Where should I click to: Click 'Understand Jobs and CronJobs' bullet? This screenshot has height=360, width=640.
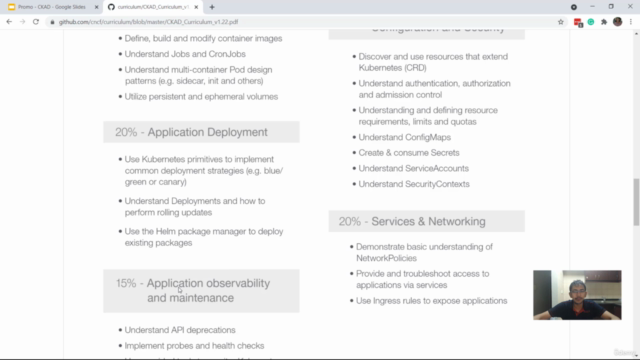coord(185,54)
